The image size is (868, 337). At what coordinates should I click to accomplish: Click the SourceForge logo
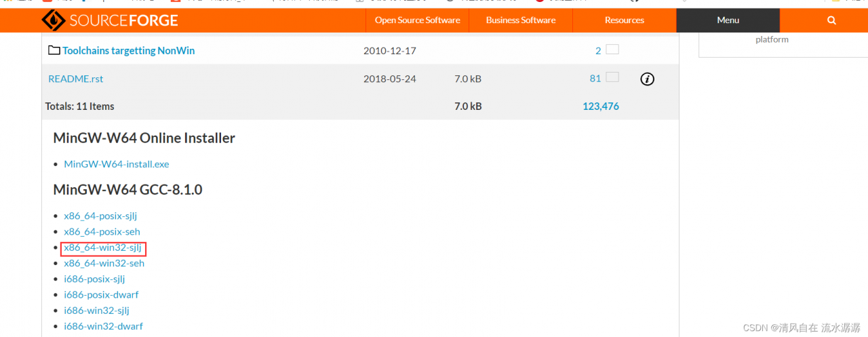(x=110, y=20)
